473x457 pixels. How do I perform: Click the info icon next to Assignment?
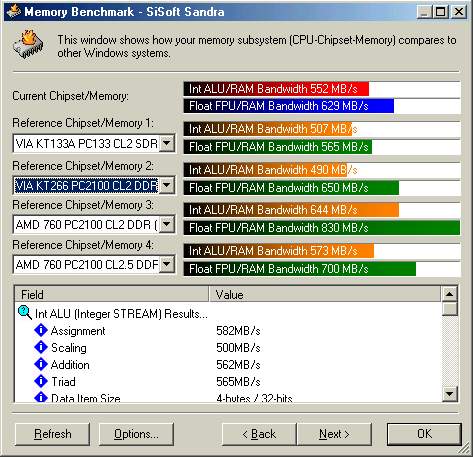tap(41, 330)
